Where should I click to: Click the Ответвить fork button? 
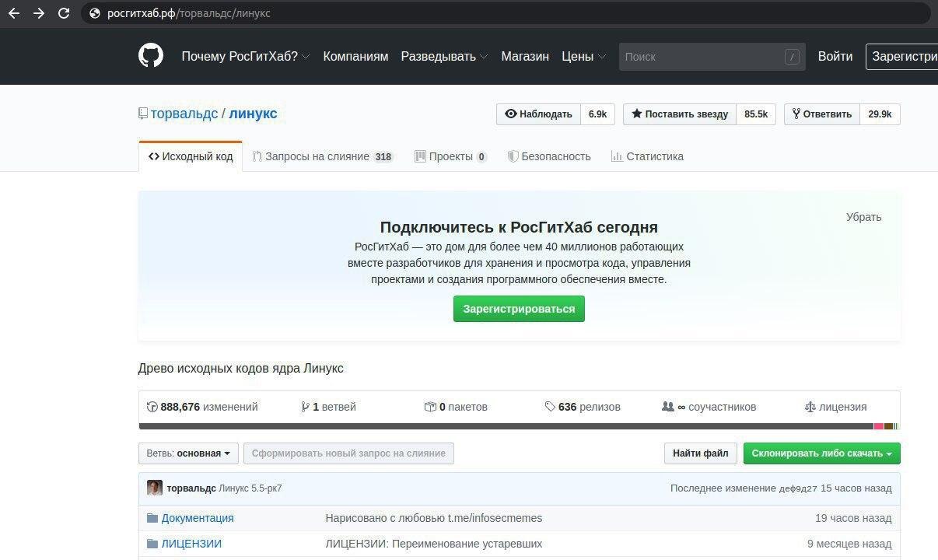click(821, 114)
